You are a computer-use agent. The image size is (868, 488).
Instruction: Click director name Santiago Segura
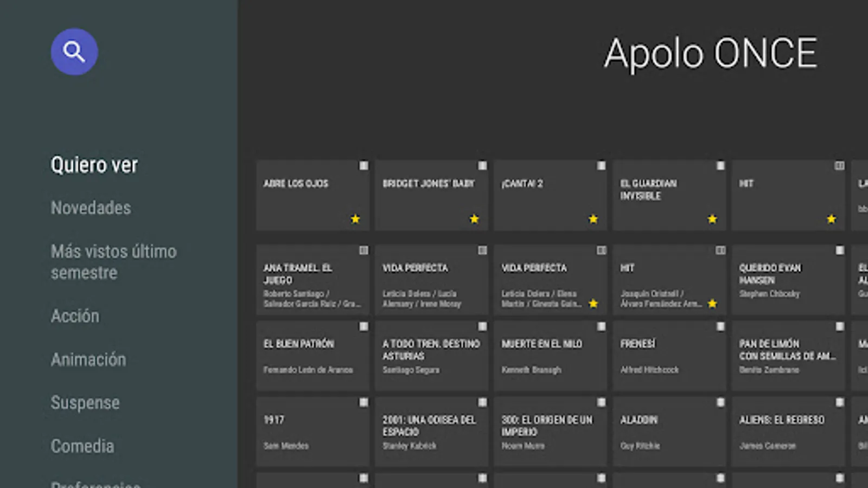coord(411,370)
